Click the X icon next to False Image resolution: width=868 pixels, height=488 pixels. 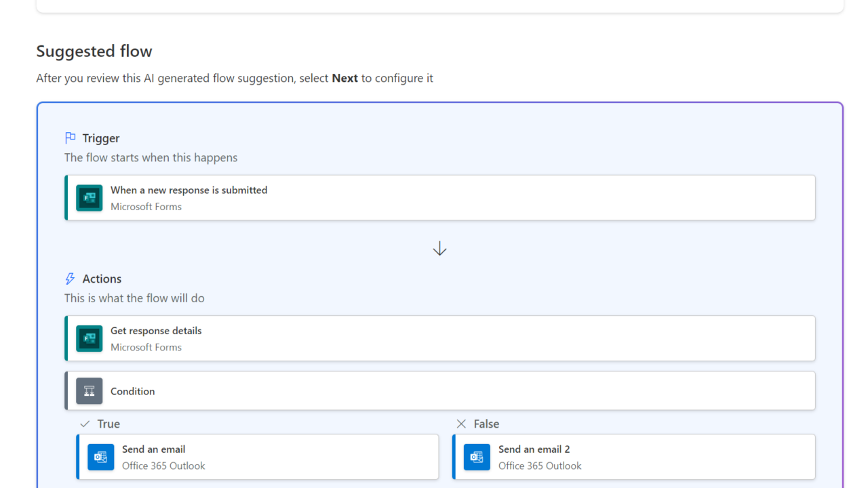tap(461, 424)
